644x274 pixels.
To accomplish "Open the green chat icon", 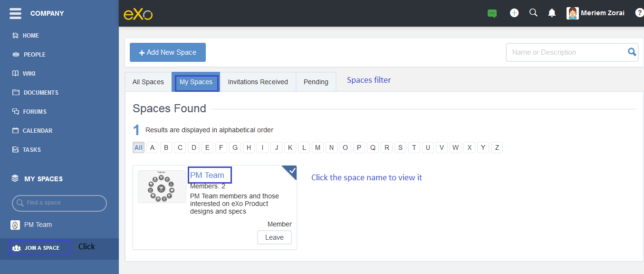I will 492,13.
